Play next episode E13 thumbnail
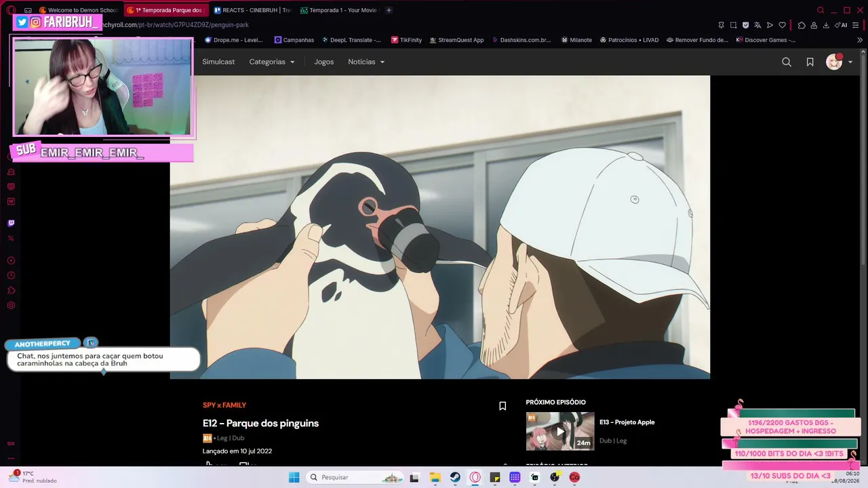The width and height of the screenshot is (868, 488). (x=560, y=431)
